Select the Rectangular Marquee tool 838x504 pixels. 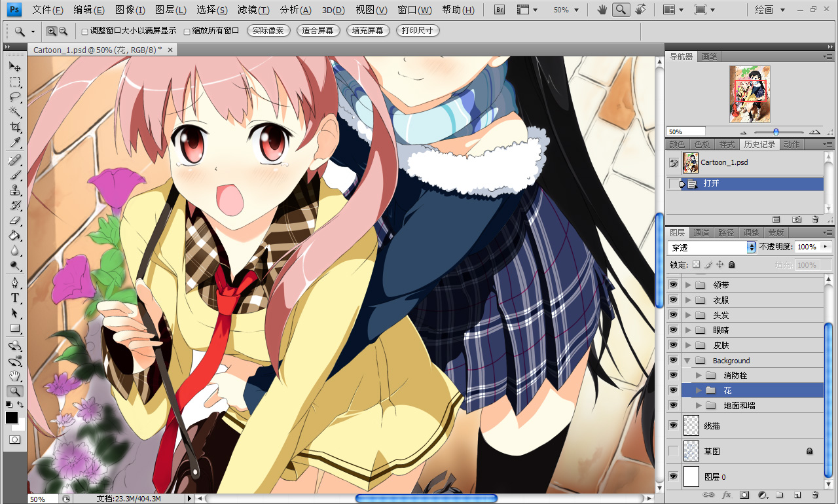coord(14,82)
